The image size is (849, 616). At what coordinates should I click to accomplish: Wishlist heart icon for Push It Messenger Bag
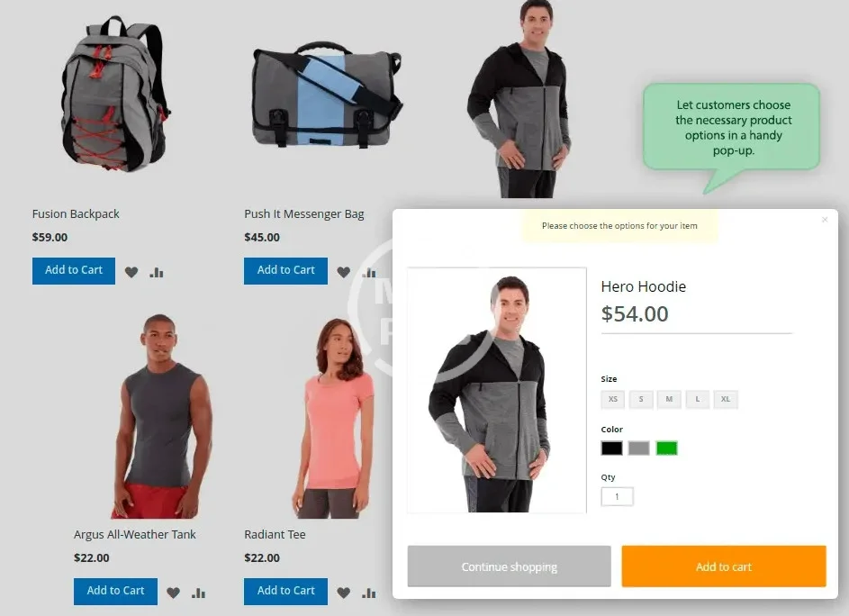pos(343,272)
